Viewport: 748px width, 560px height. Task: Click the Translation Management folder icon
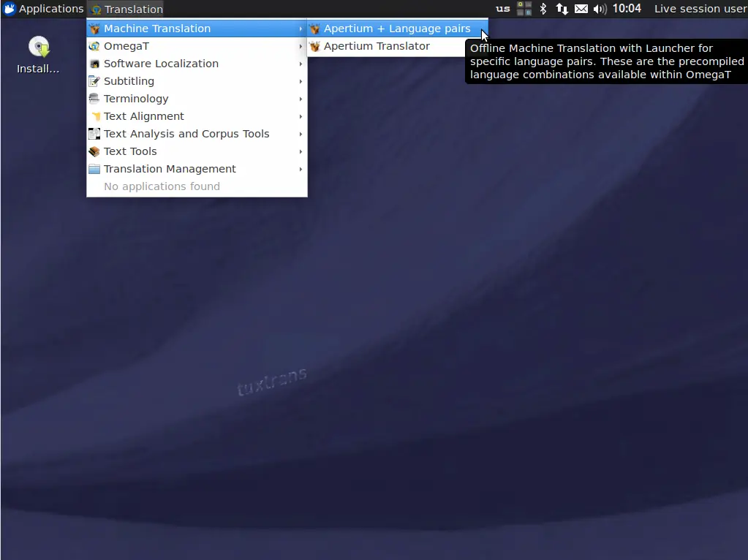point(94,169)
